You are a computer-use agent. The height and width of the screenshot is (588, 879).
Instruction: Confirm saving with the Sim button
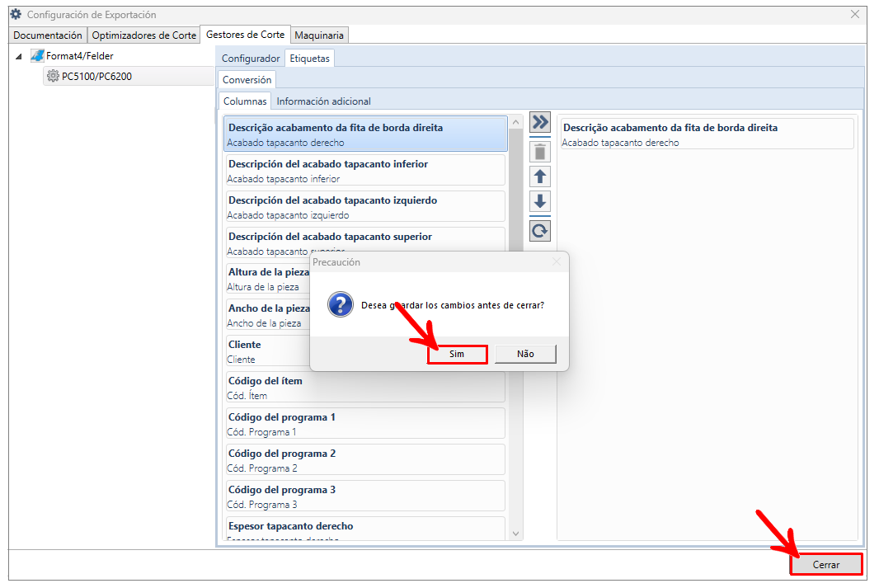pos(457,354)
